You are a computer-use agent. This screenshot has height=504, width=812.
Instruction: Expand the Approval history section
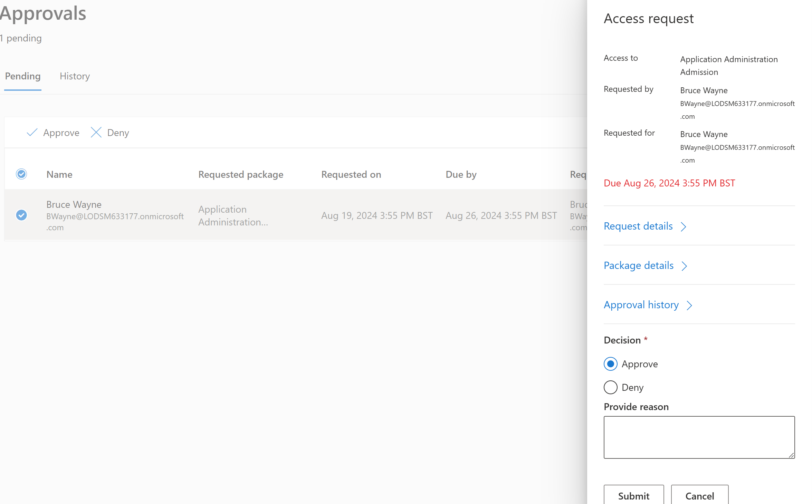641,305
